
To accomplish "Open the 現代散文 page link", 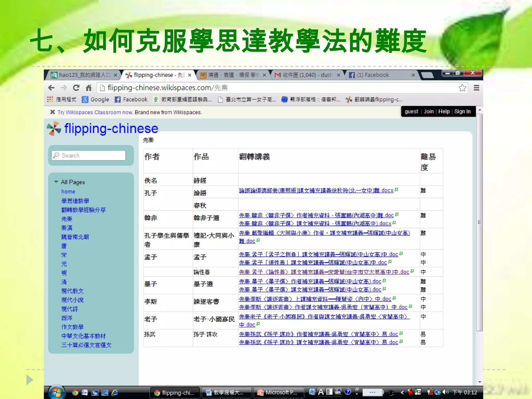I will 72,291.
